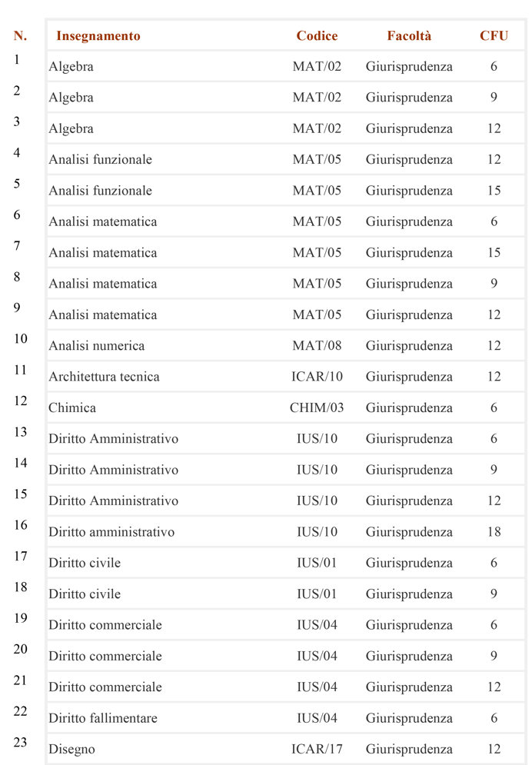Click the Chimica course name
Image resolution: width=532 pixels, height=765 pixels.
coord(72,407)
